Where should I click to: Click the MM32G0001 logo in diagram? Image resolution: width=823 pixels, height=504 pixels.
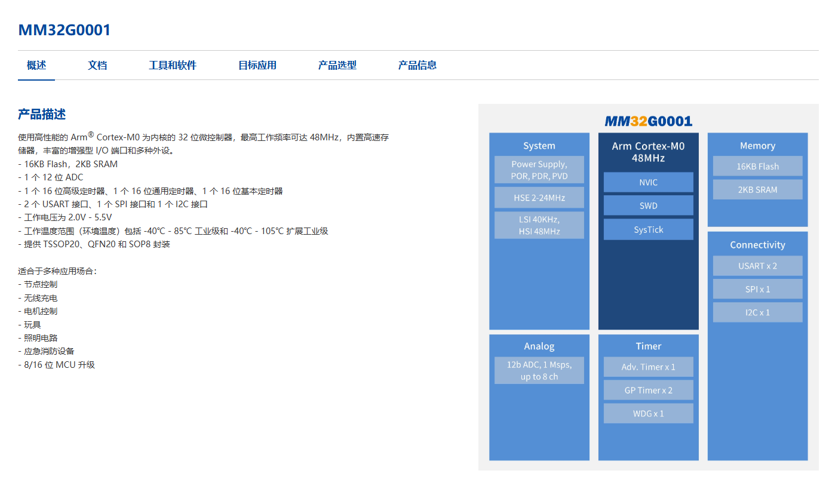coord(648,121)
